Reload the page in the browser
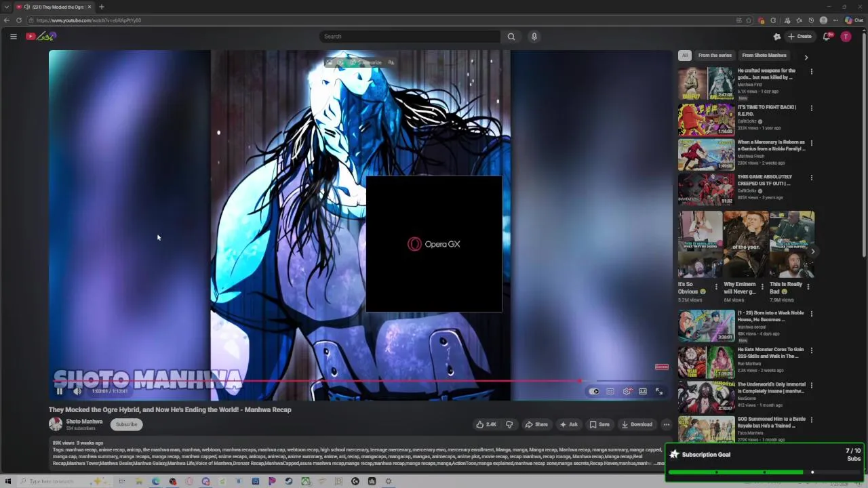Screen dimensions: 868x488 19,20
